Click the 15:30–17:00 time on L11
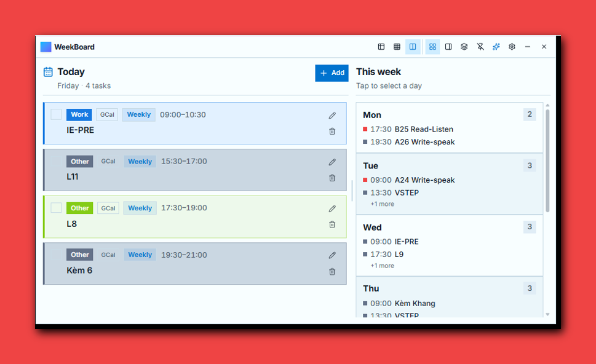This screenshot has height=364, width=596. [184, 161]
